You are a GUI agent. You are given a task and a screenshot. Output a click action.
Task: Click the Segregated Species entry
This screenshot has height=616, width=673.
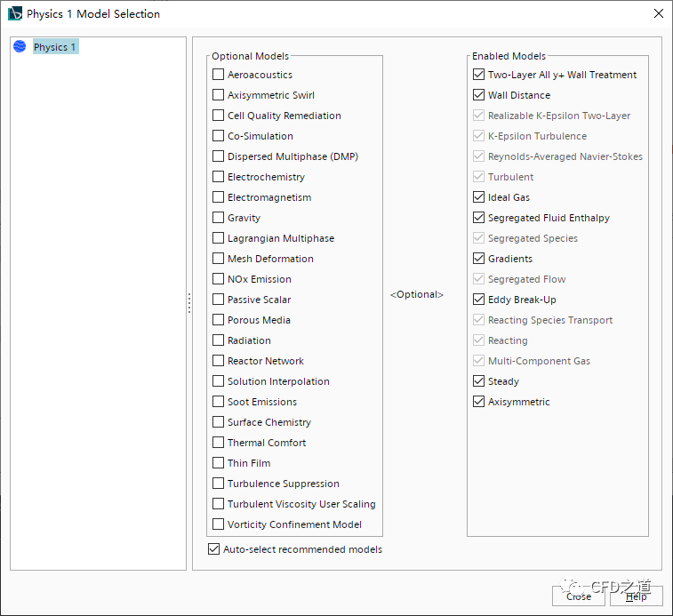(525, 238)
